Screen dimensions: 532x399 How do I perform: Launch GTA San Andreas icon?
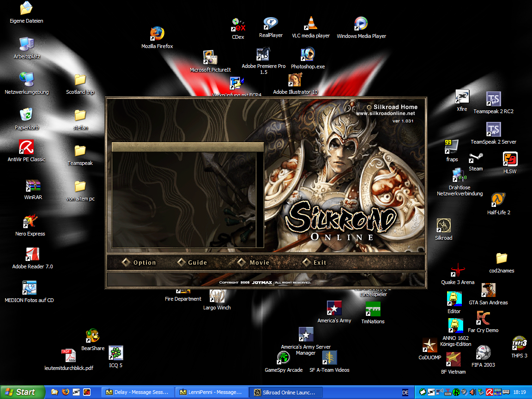tap(488, 291)
